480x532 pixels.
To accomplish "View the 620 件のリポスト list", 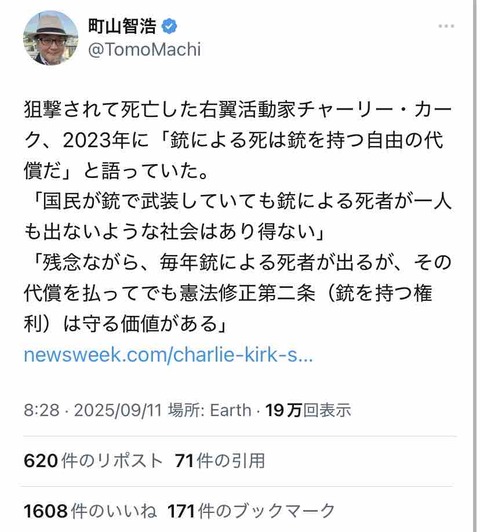I will 93,461.
